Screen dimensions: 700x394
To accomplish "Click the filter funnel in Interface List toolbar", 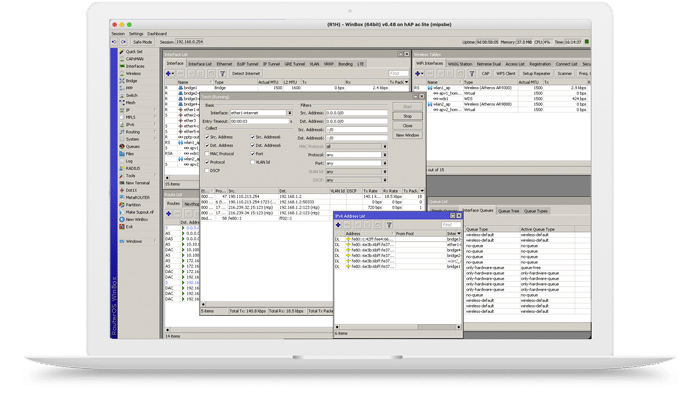I will coord(222,74).
